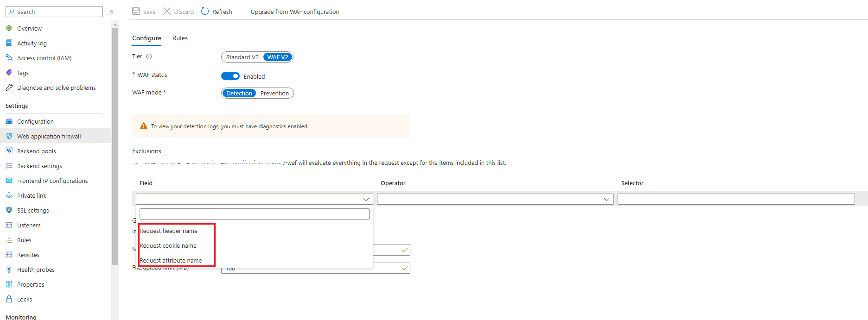Screen dimensions: 868x320
Task: Select WAF V2 tier option
Action: [x=278, y=57]
